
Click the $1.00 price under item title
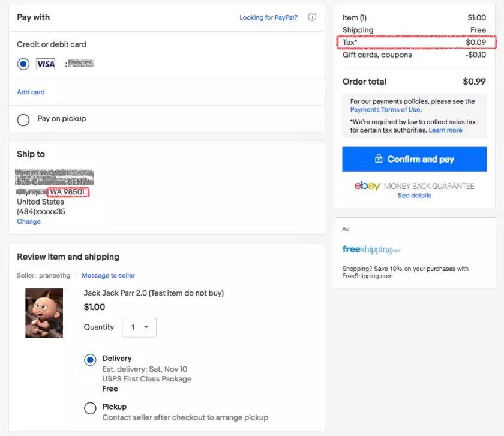click(x=94, y=307)
